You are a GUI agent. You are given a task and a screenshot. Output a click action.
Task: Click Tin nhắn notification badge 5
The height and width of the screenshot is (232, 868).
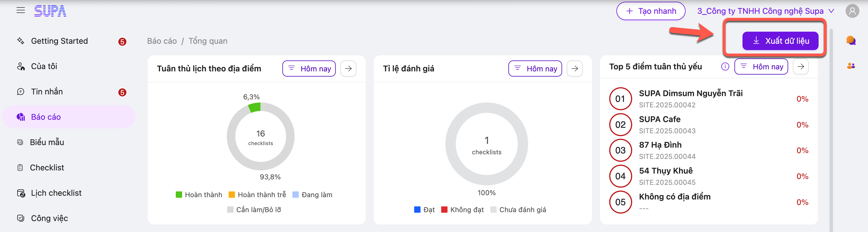122,92
